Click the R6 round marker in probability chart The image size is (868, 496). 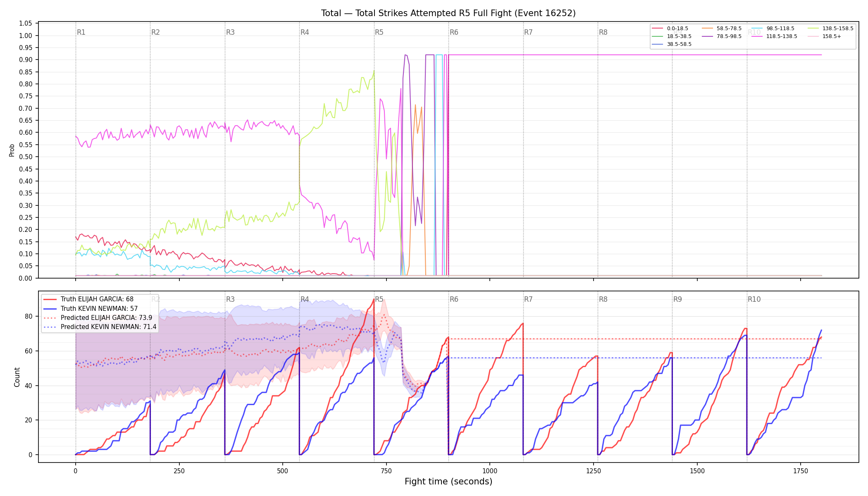pos(454,32)
